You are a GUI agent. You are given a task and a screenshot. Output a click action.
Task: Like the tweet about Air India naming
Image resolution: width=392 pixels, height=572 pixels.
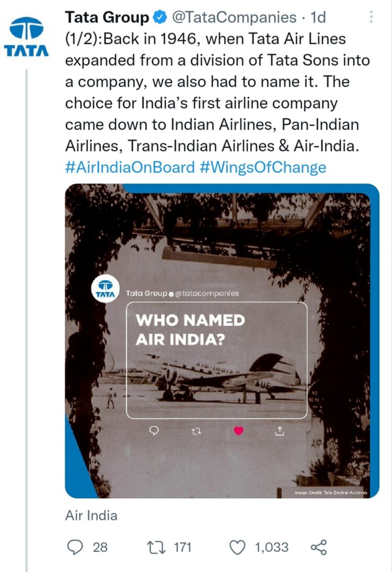click(x=238, y=547)
